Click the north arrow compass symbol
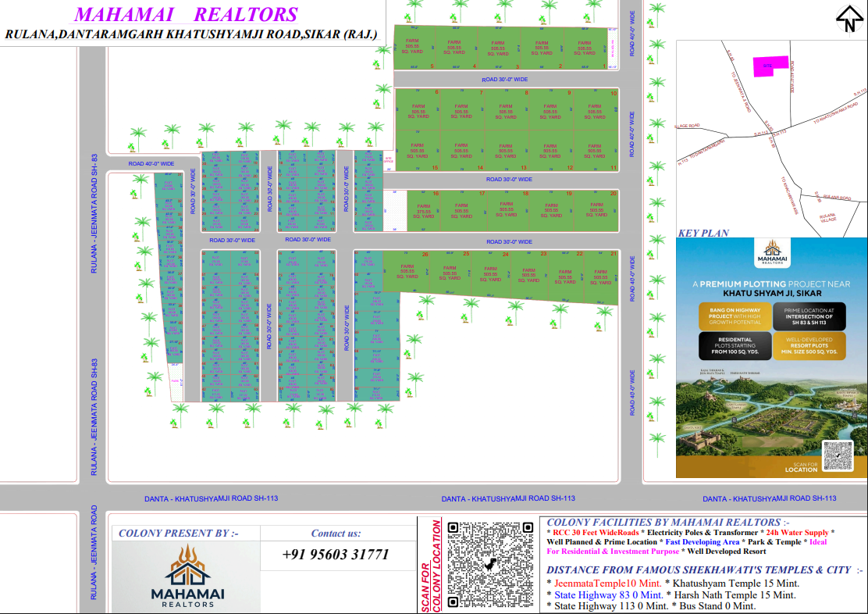Image resolution: width=868 pixels, height=614 pixels. [850, 20]
